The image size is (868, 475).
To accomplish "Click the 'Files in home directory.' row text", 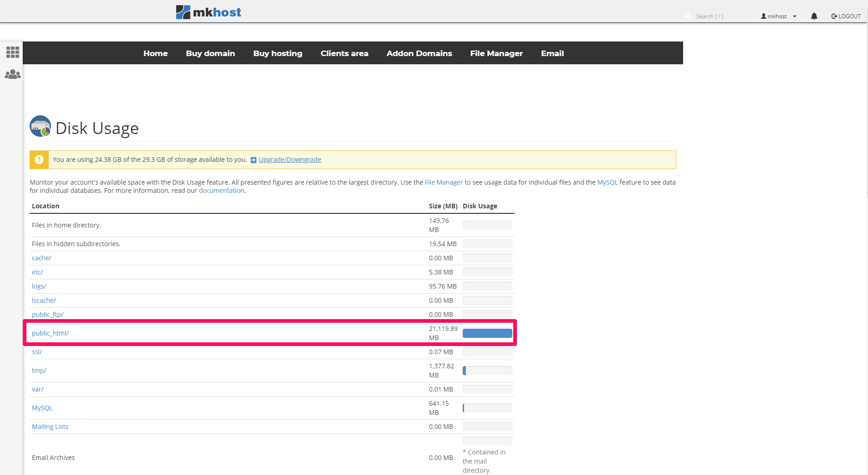I will [x=66, y=225].
